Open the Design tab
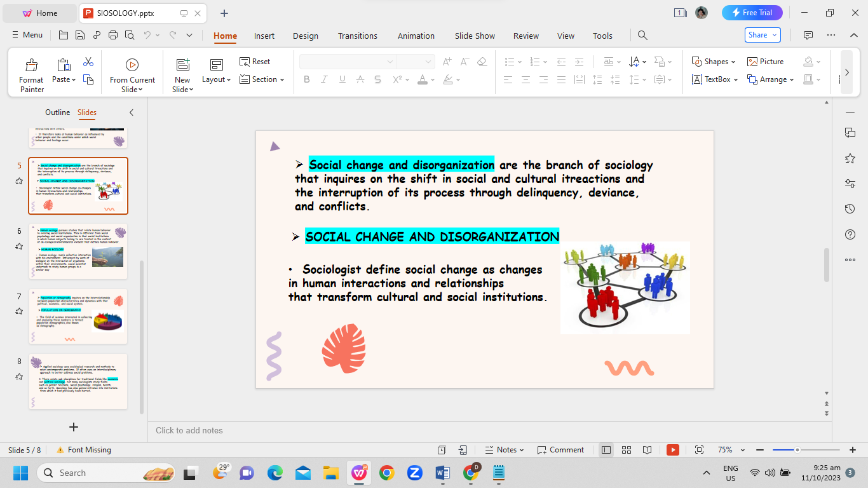 [306, 36]
